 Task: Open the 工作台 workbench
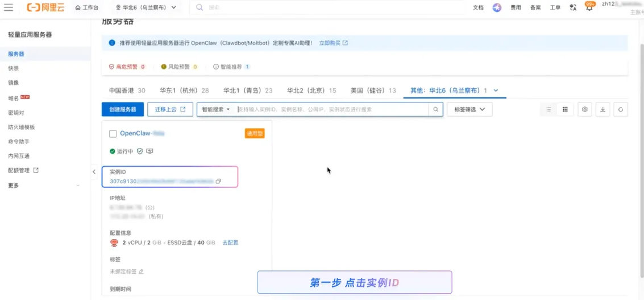pyautogui.click(x=87, y=7)
